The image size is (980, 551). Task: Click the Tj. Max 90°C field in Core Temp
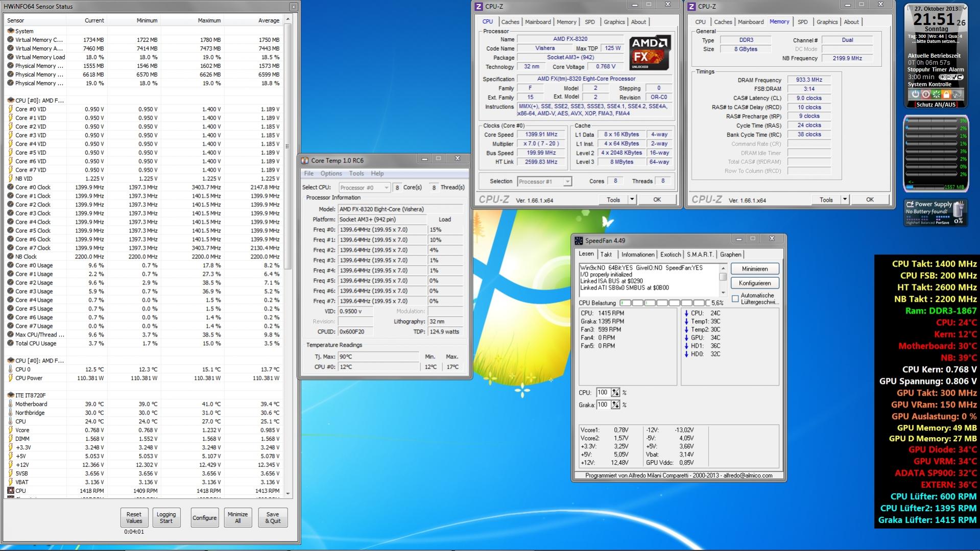[378, 357]
